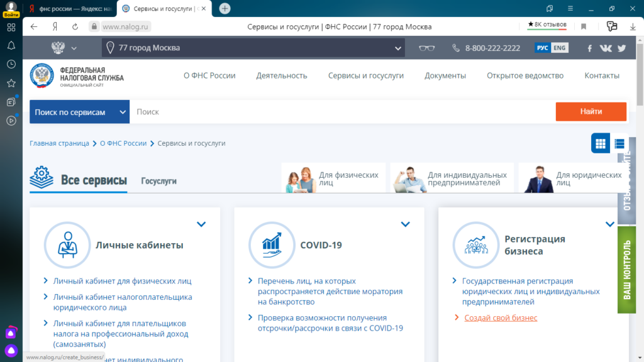Open the Yandex browser tableau grid icon
The height and width of the screenshot is (362, 644).
pyautogui.click(x=11, y=28)
